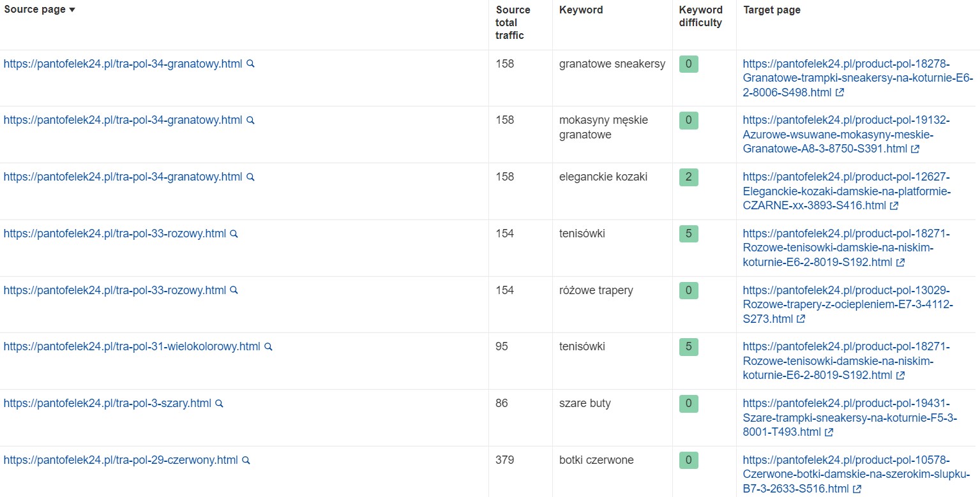Viewport: 980px width, 497px height.
Task: Open rozowy source link in tenisówki row
Action: 115,234
